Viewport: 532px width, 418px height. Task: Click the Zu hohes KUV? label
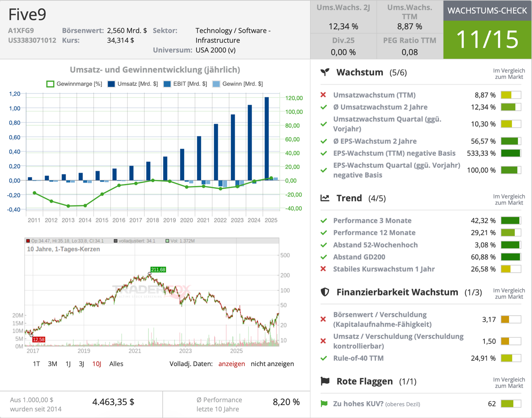(x=358, y=404)
